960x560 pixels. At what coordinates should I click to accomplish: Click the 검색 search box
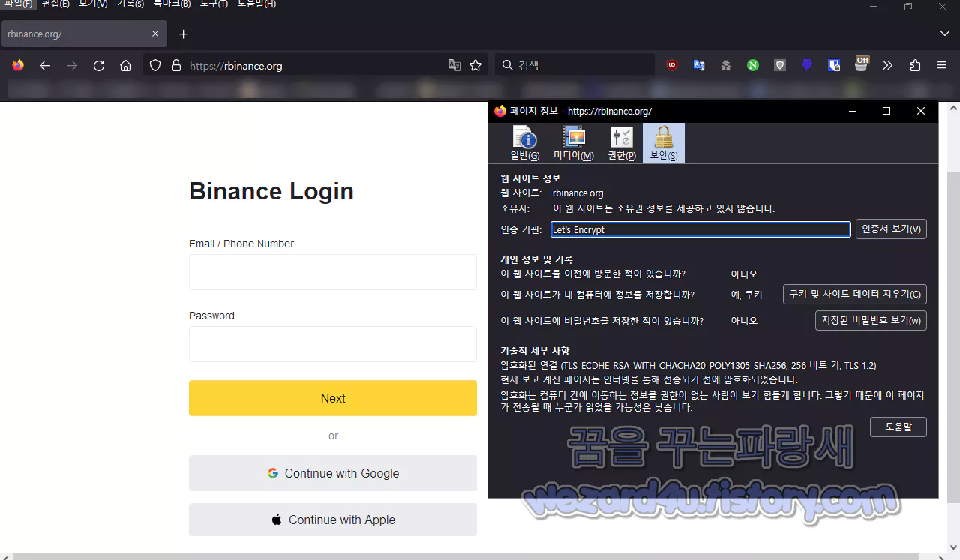pyautogui.click(x=574, y=65)
